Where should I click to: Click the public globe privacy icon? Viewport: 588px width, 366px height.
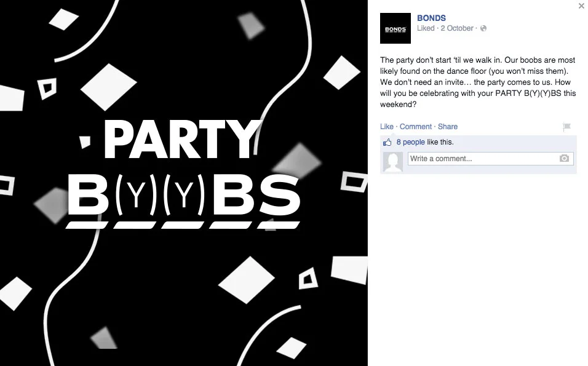point(483,28)
